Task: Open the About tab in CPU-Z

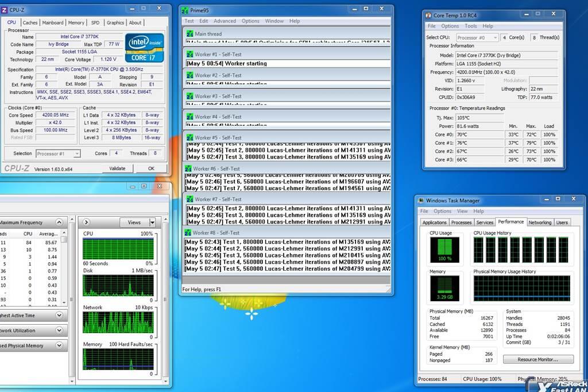Action: click(x=135, y=22)
